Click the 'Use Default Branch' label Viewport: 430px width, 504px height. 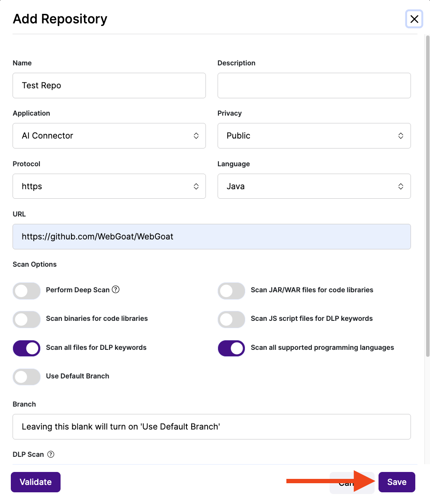(77, 376)
